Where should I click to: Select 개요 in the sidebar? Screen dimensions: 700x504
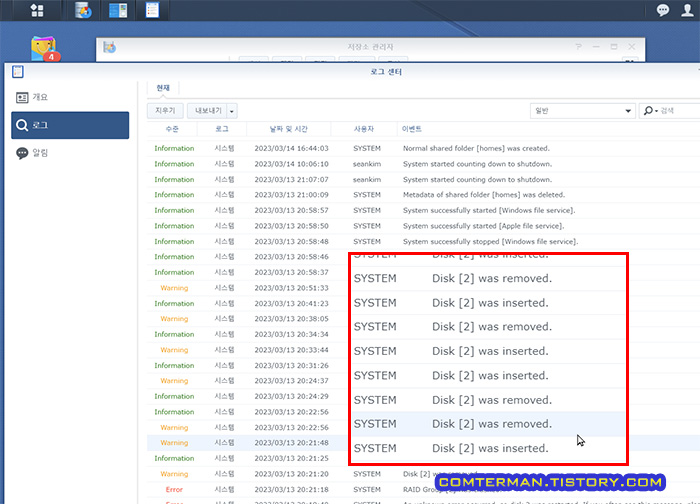pos(70,97)
